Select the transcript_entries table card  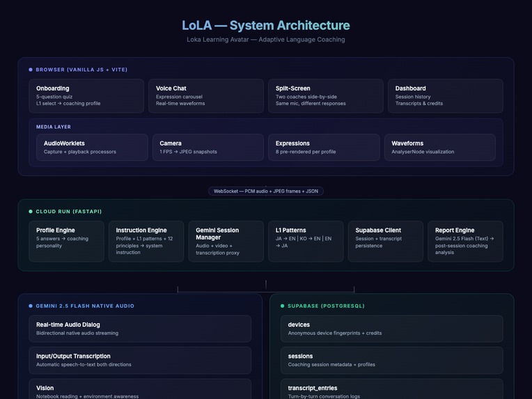[392, 389]
